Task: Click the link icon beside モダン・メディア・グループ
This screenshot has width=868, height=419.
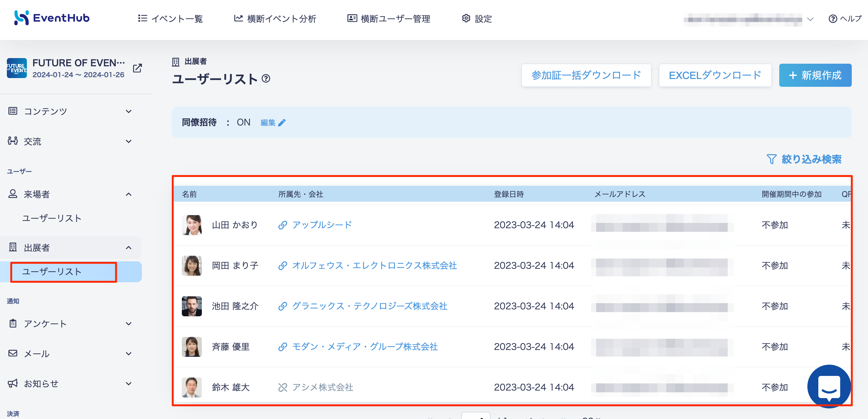Action: 282,347
